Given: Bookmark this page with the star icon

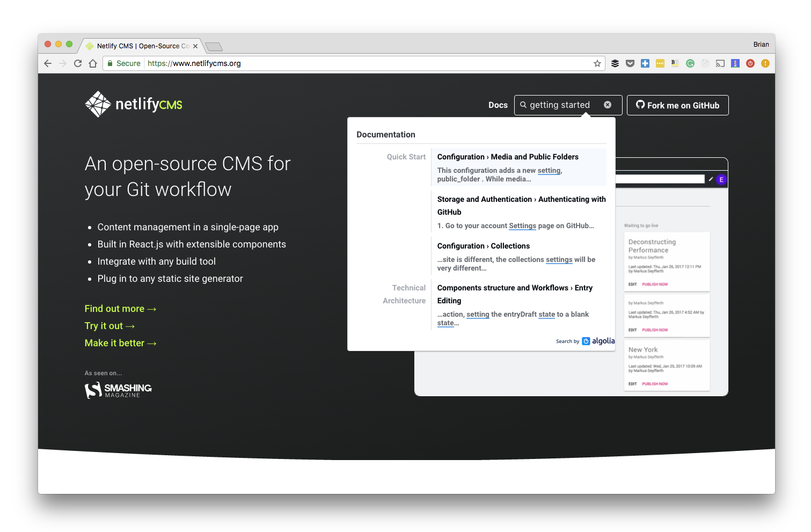Looking at the screenshot, I should 597,63.
